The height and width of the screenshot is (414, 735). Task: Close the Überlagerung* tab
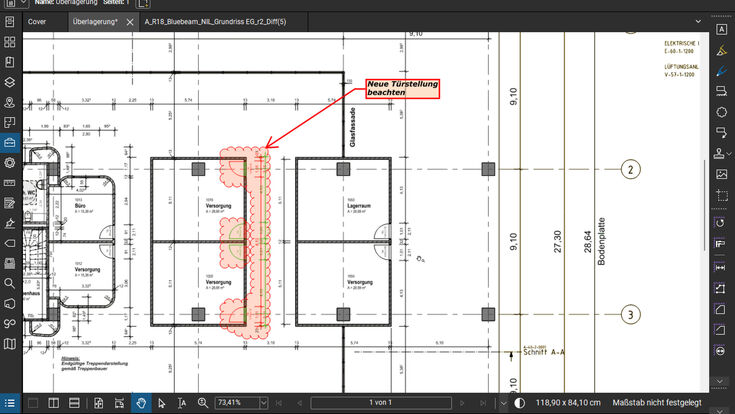point(130,22)
